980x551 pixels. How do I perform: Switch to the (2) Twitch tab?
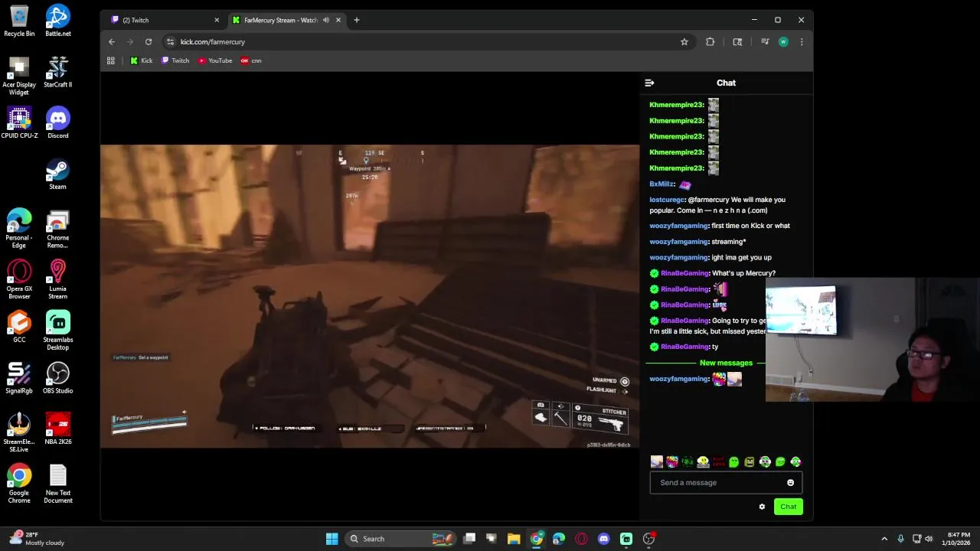[165, 20]
